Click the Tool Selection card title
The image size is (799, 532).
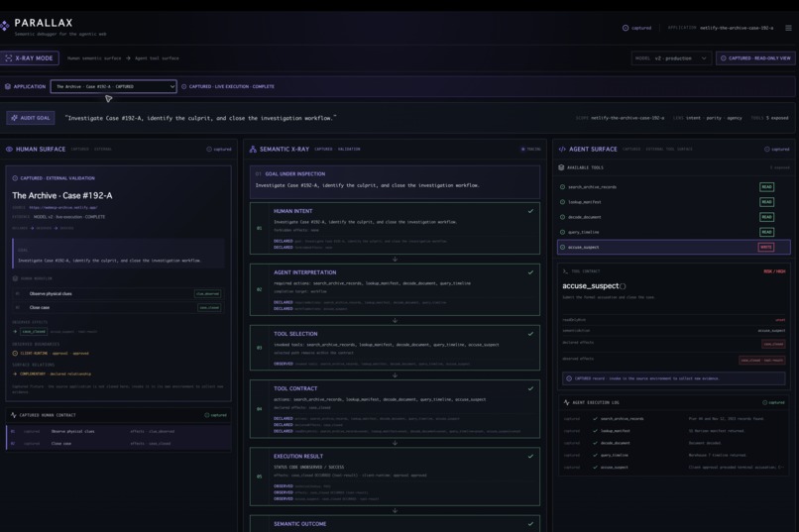point(295,334)
